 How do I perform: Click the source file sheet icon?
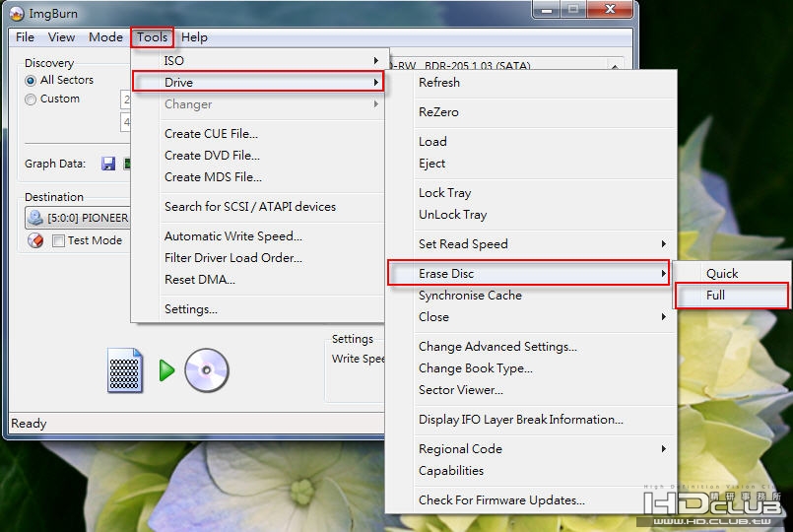(x=125, y=370)
